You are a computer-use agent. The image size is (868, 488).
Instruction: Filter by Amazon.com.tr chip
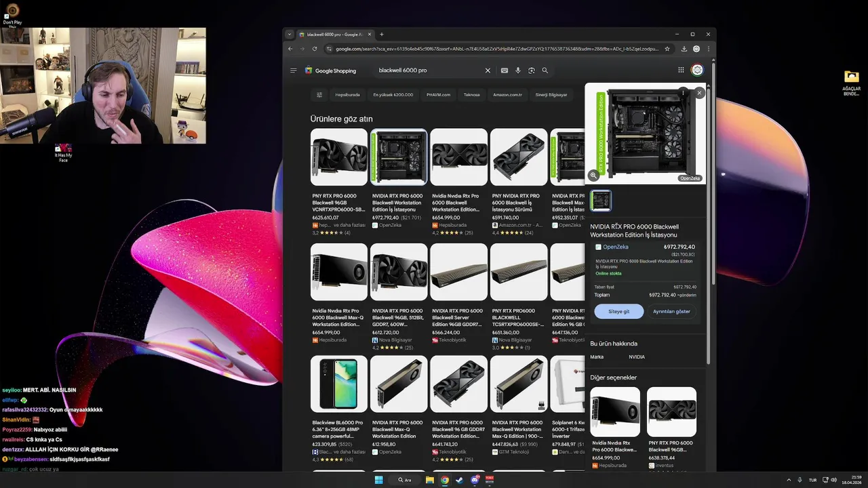(507, 95)
